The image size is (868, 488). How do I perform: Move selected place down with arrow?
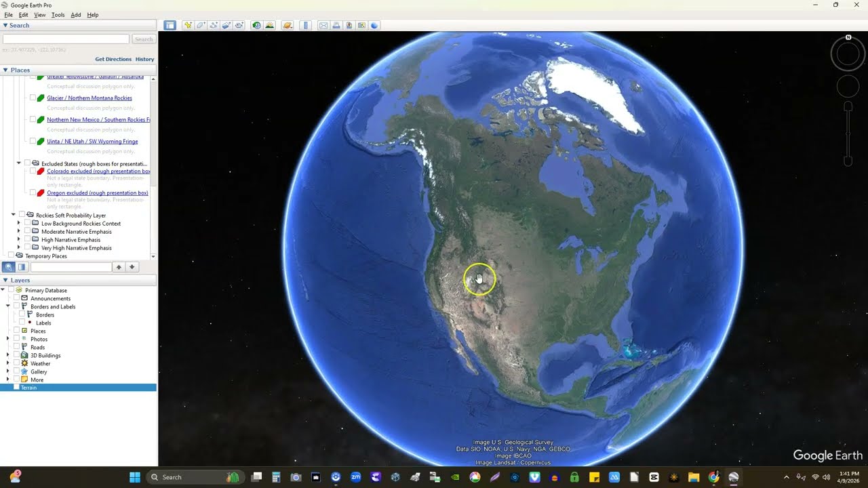(132, 267)
